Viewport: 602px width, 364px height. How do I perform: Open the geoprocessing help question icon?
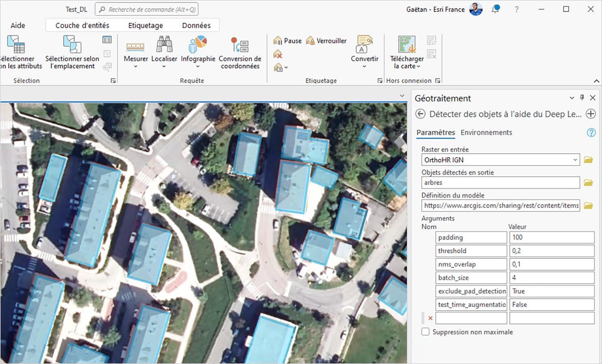point(591,133)
